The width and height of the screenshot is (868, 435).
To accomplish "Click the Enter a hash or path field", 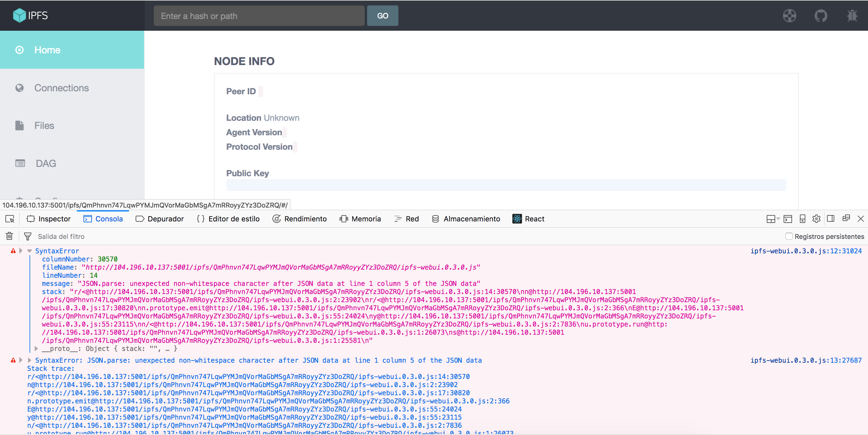I will coord(259,15).
